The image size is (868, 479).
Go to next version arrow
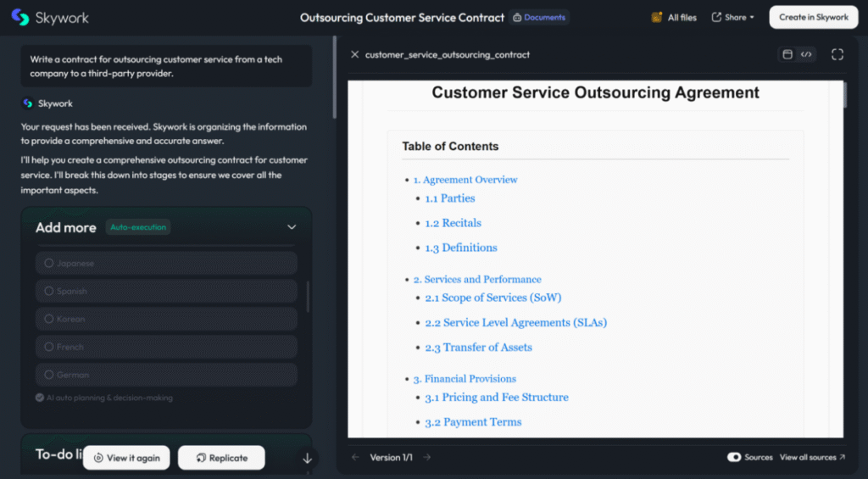(x=427, y=457)
